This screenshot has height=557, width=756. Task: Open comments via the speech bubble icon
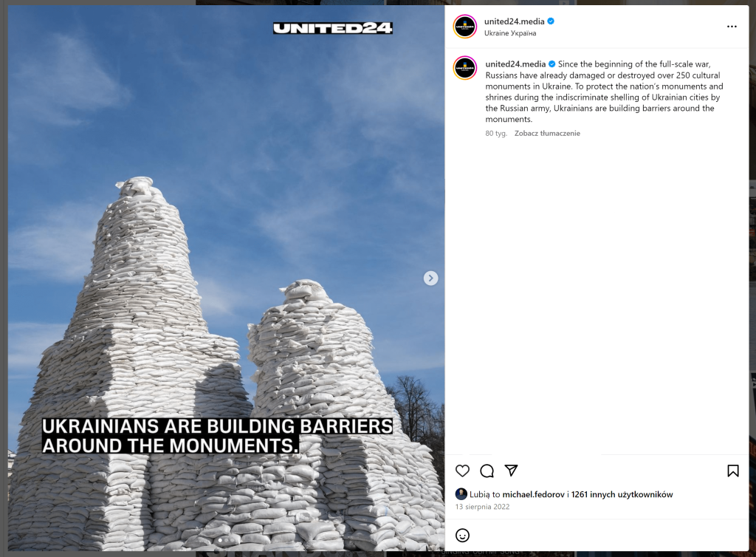(487, 471)
